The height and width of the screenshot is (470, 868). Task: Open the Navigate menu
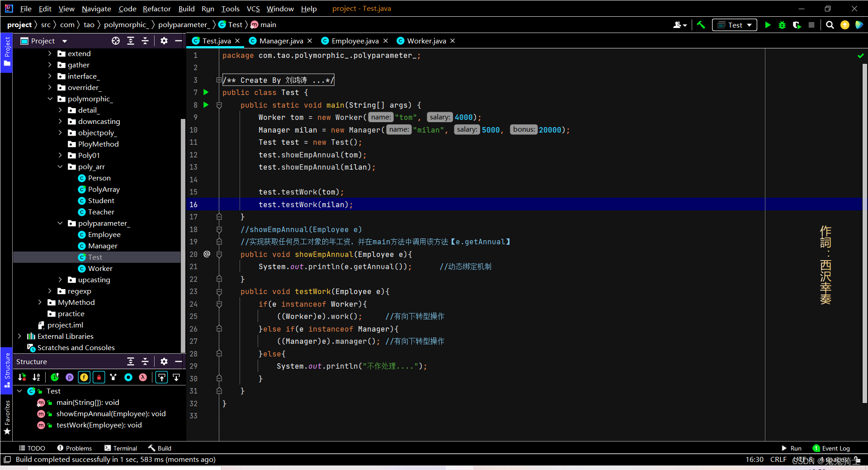point(96,9)
